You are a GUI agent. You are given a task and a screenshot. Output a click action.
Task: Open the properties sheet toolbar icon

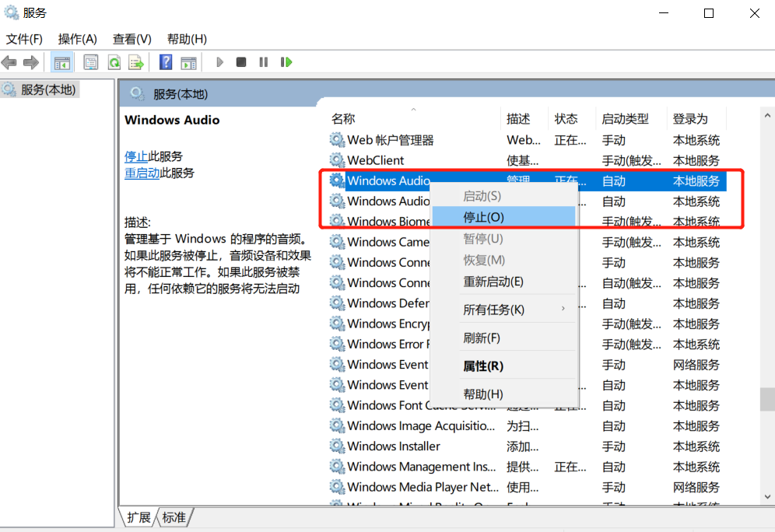coord(91,62)
